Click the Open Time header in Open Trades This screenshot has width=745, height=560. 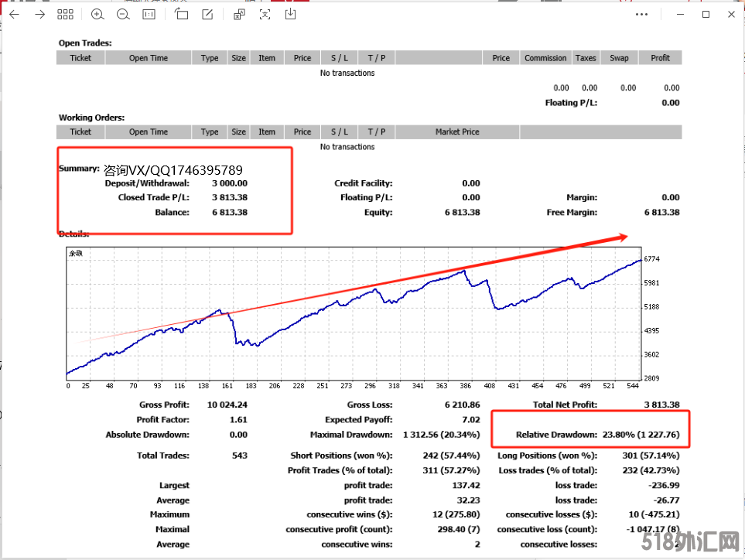[149, 58]
